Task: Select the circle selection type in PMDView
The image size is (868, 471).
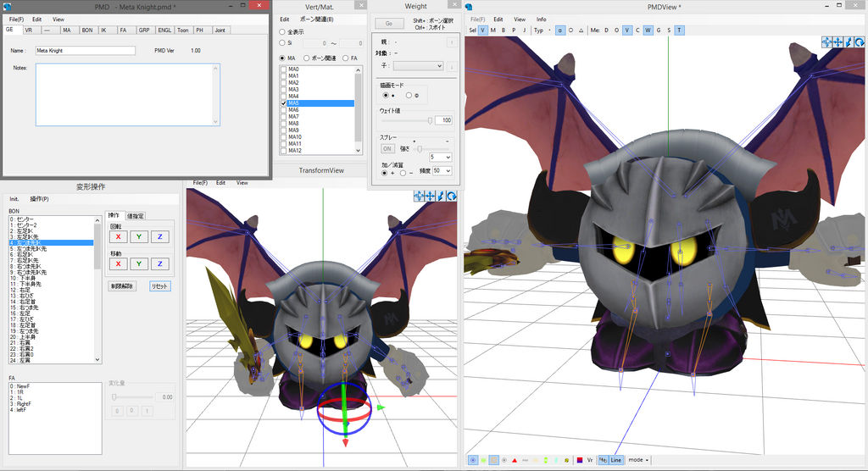Action: coord(570,30)
